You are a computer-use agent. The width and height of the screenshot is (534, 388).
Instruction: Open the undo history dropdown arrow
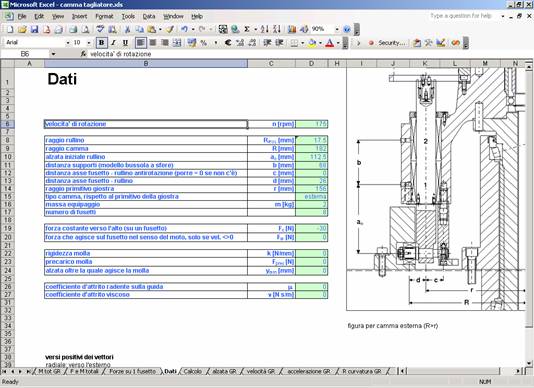click(x=193, y=30)
